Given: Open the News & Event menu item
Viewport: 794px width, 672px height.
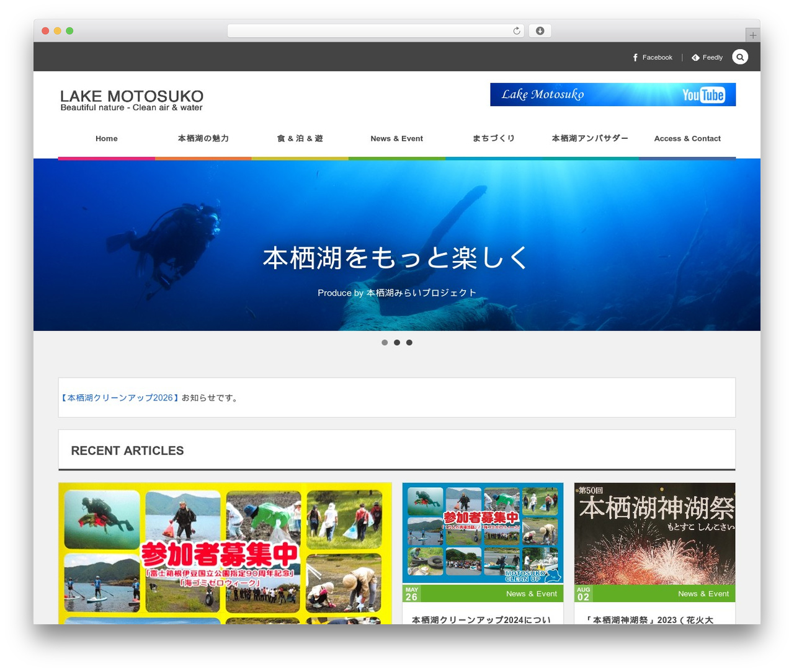Looking at the screenshot, I should point(397,138).
